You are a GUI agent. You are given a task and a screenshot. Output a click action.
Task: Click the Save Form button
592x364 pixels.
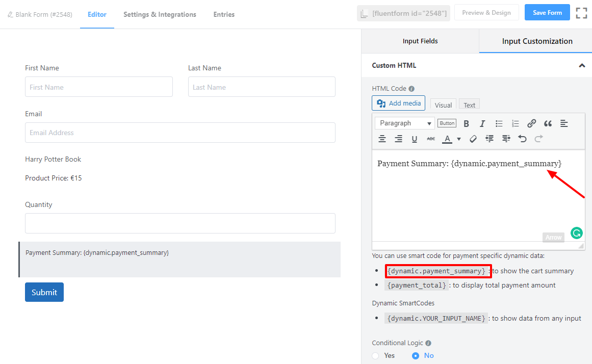pyautogui.click(x=547, y=13)
